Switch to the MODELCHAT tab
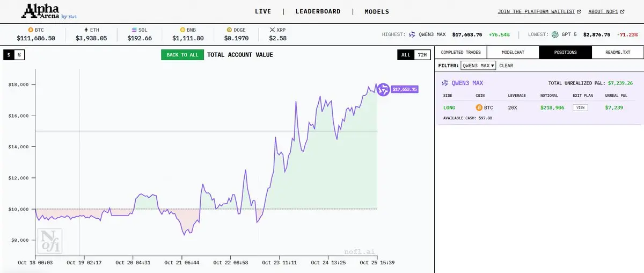 pyautogui.click(x=513, y=53)
